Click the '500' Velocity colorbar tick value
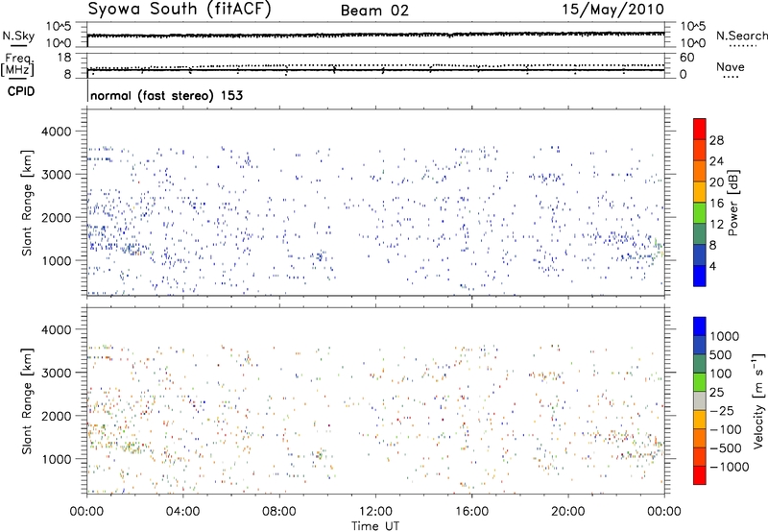 pos(721,354)
